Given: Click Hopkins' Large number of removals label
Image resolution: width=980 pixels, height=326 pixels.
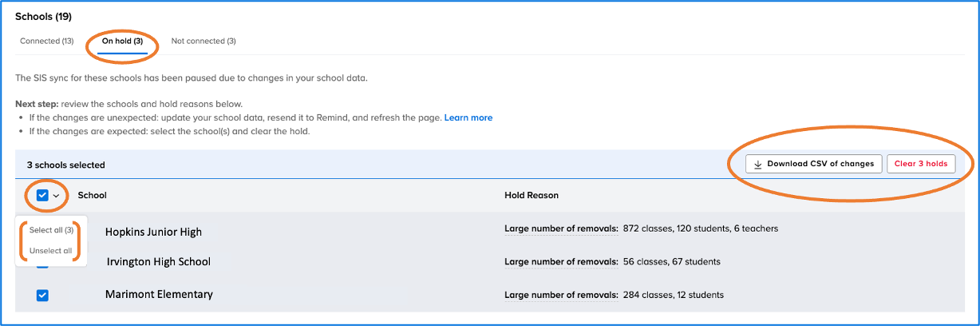Looking at the screenshot, I should (x=561, y=229).
